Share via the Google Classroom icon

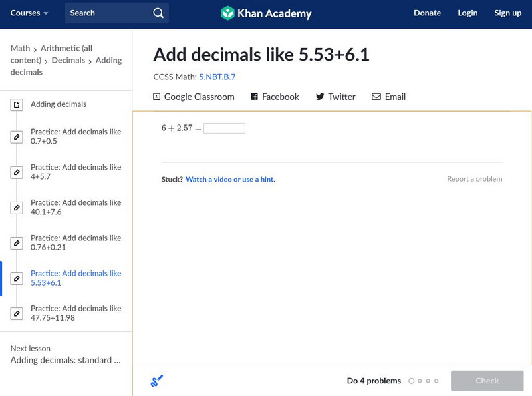click(157, 97)
